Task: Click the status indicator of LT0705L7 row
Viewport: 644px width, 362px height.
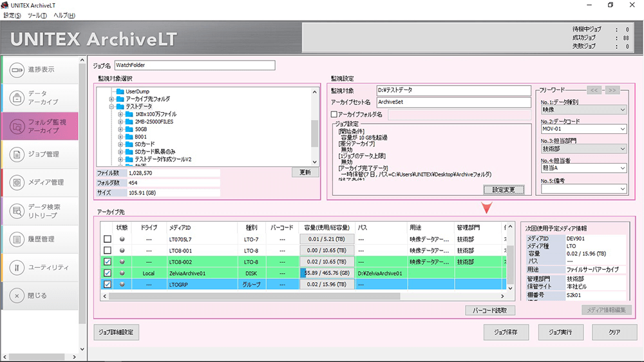Action: (x=122, y=239)
